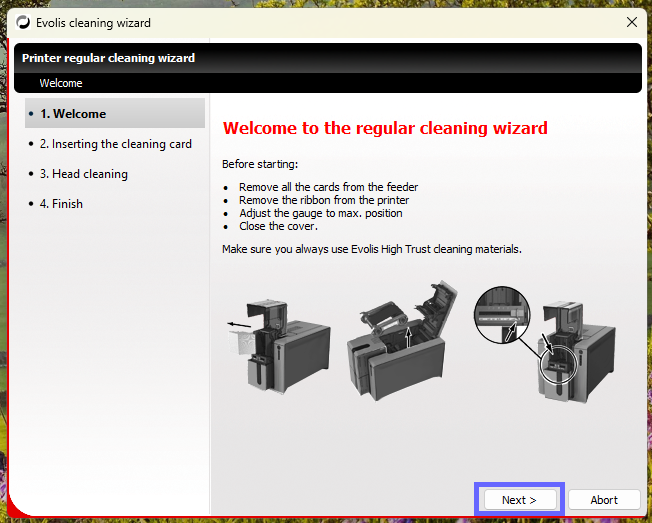Click the card removal printer illustration
The image size is (652, 523).
coord(279,346)
